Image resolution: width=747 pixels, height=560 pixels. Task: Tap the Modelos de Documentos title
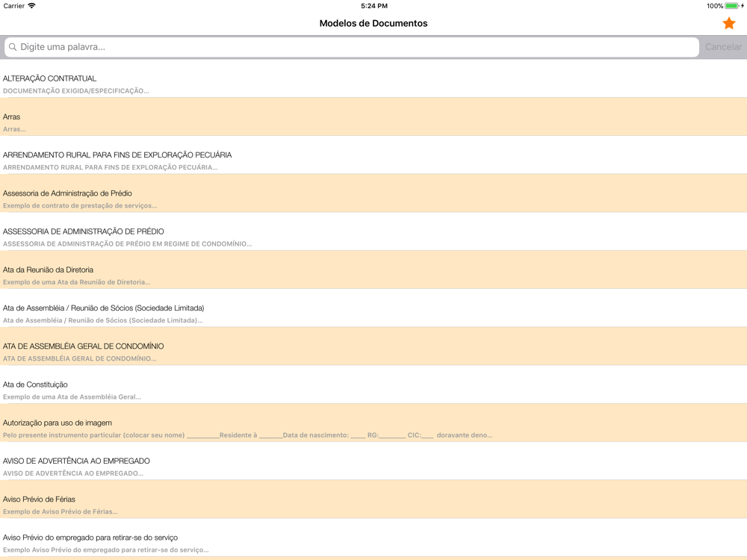click(x=373, y=23)
